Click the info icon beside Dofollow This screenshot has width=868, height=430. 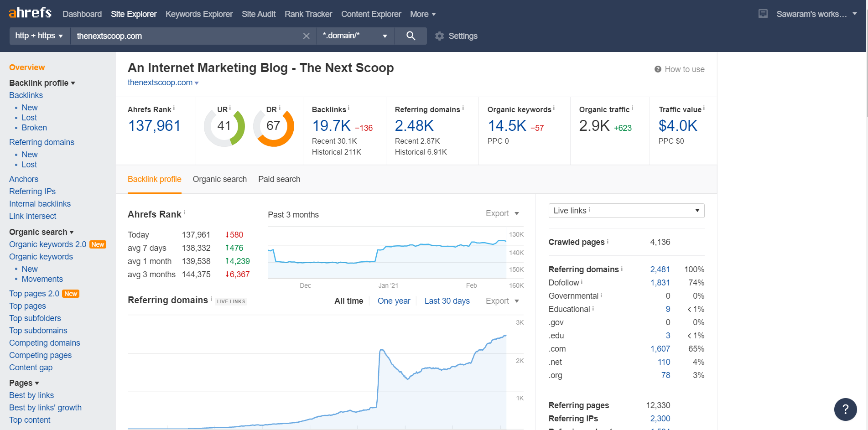tap(582, 282)
